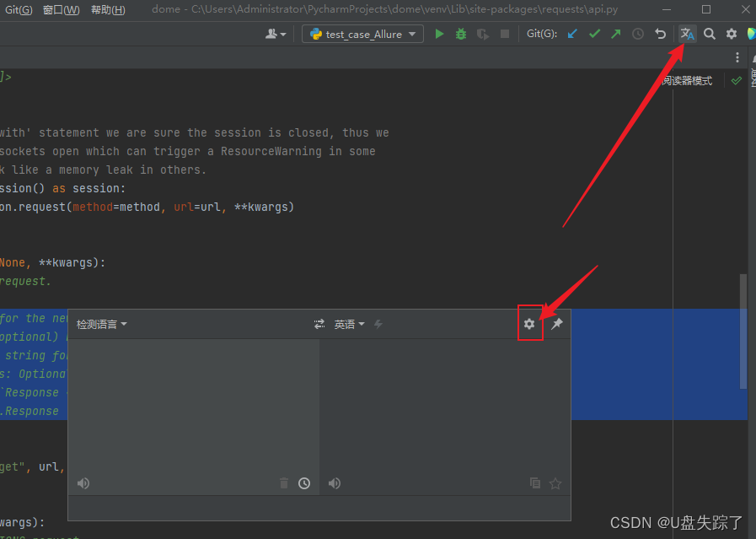Screen dimensions: 756x539
Task: Open the Translate plugin icon in toolbar
Action: click(687, 34)
